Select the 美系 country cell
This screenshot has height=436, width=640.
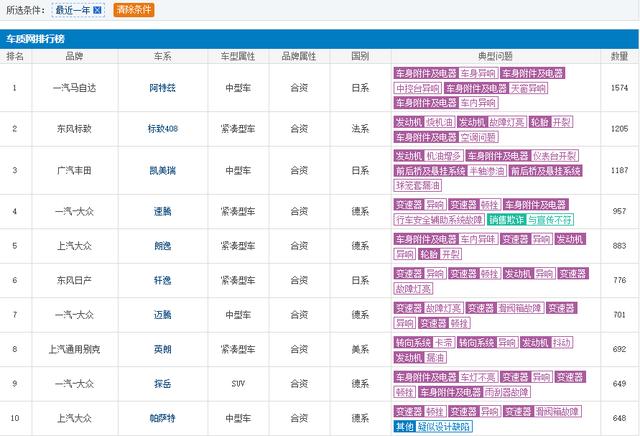pos(360,349)
